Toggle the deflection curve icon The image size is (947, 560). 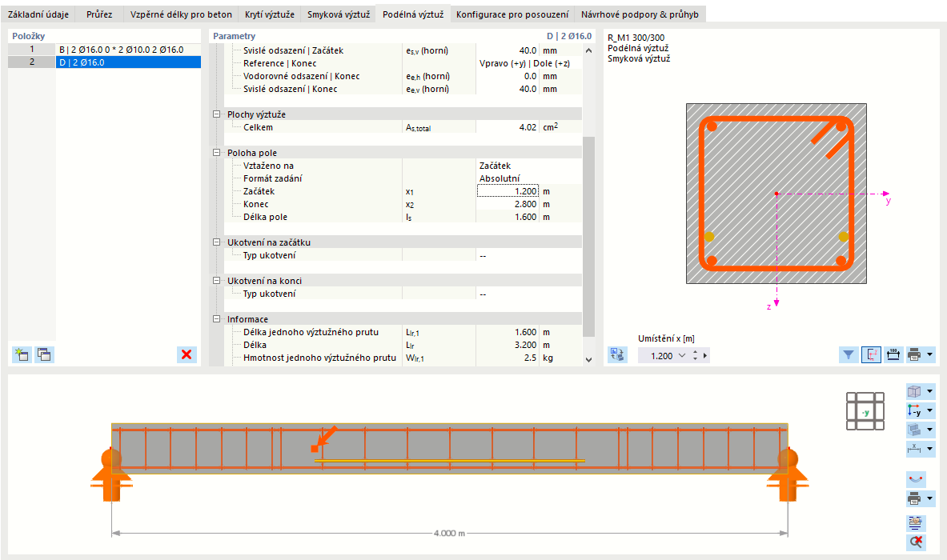(917, 479)
